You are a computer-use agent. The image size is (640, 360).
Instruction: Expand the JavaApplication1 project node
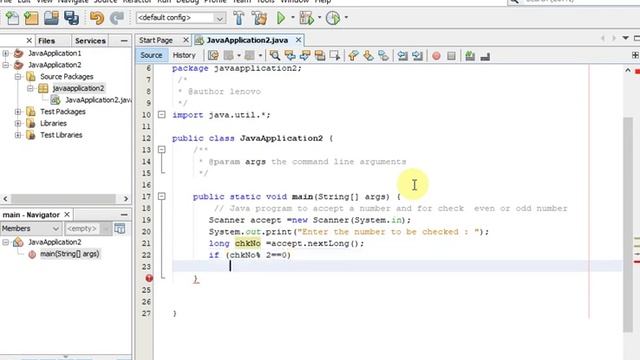click(x=6, y=53)
